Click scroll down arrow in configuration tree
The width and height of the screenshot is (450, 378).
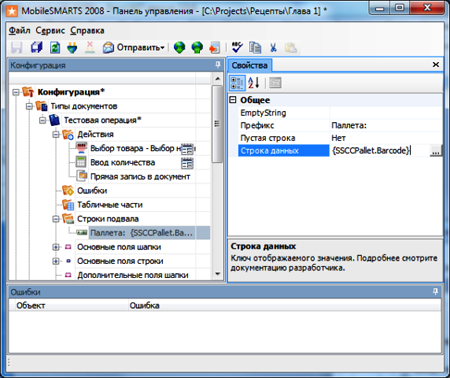(x=217, y=274)
